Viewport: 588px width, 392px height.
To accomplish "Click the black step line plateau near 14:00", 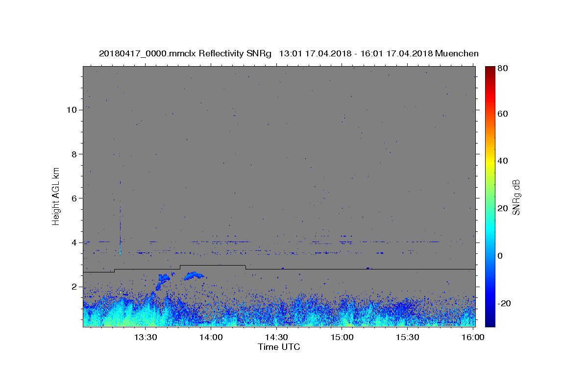I will (x=213, y=265).
